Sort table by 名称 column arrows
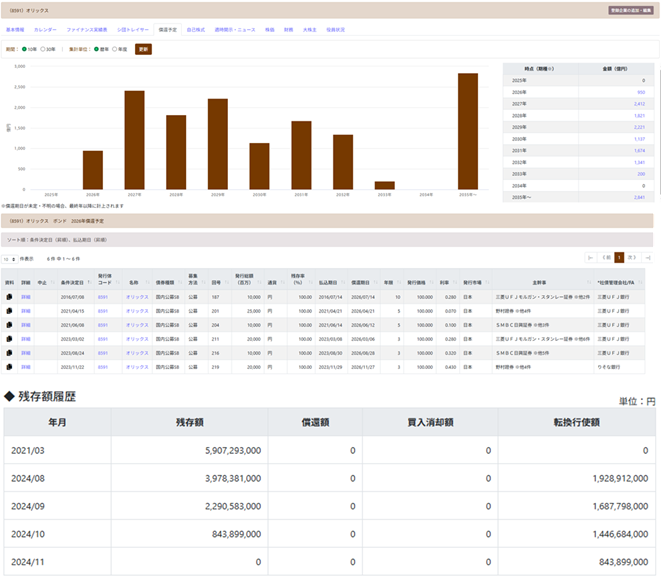 click(146, 282)
